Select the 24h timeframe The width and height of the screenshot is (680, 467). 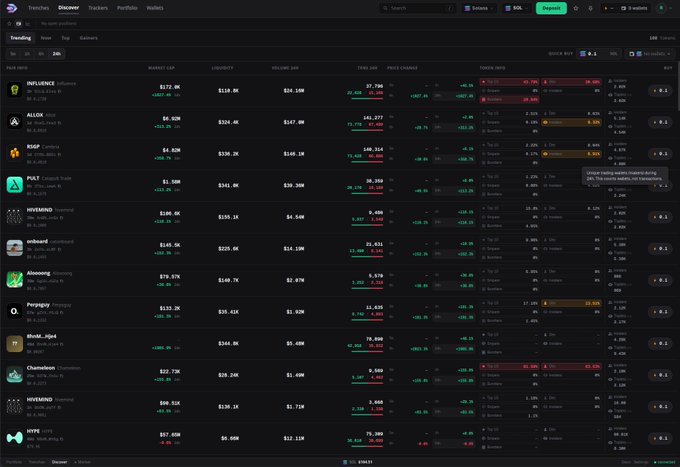56,54
